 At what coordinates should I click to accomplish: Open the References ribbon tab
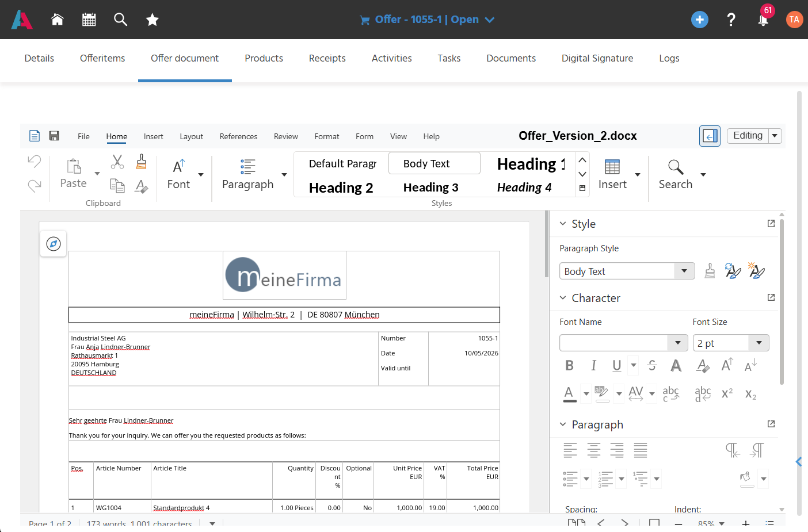pyautogui.click(x=238, y=136)
